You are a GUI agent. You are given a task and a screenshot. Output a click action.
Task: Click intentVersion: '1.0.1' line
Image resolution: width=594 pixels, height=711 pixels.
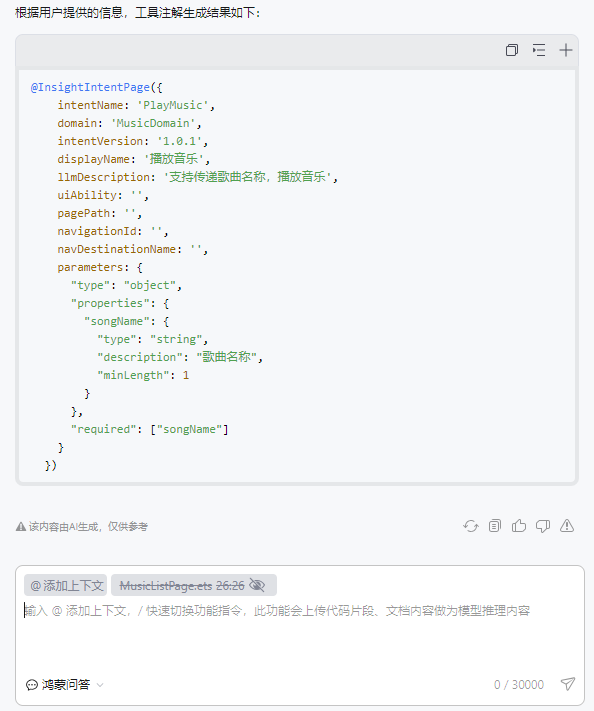click(x=132, y=141)
